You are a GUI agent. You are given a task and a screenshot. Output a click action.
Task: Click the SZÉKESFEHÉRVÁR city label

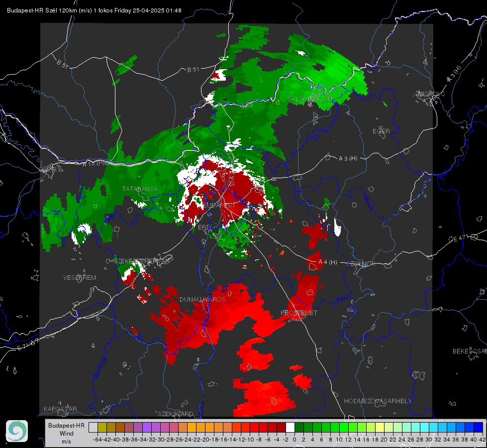[142, 261]
